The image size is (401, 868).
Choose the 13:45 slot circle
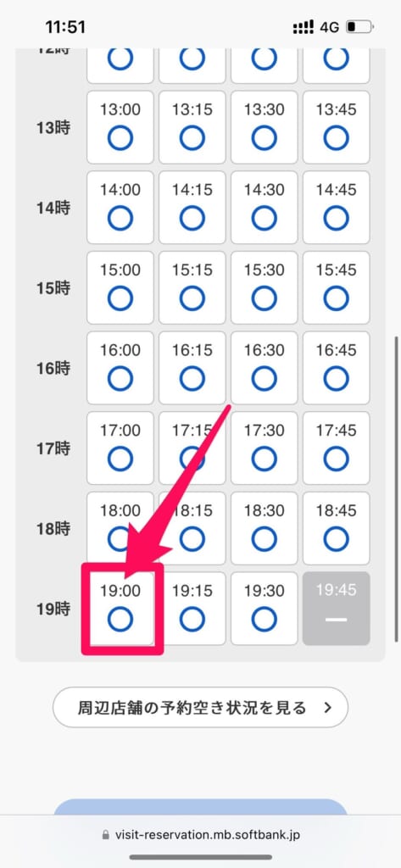(x=337, y=138)
